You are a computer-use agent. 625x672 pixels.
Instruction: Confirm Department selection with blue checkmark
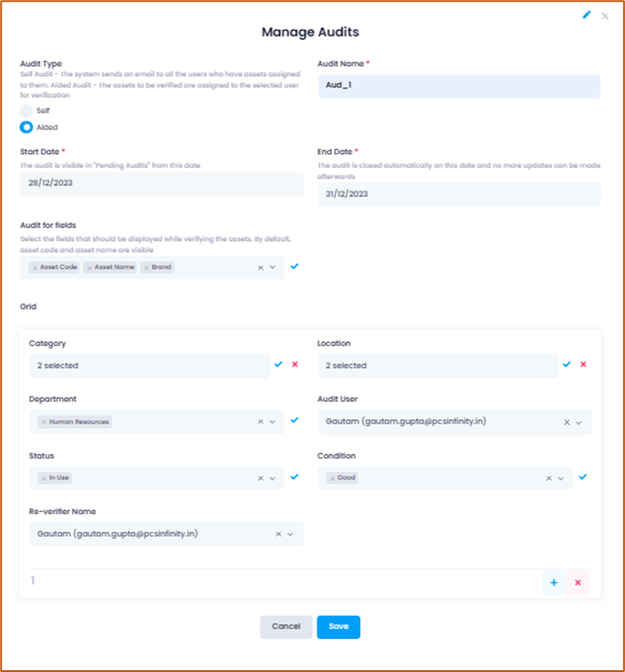[x=295, y=420]
